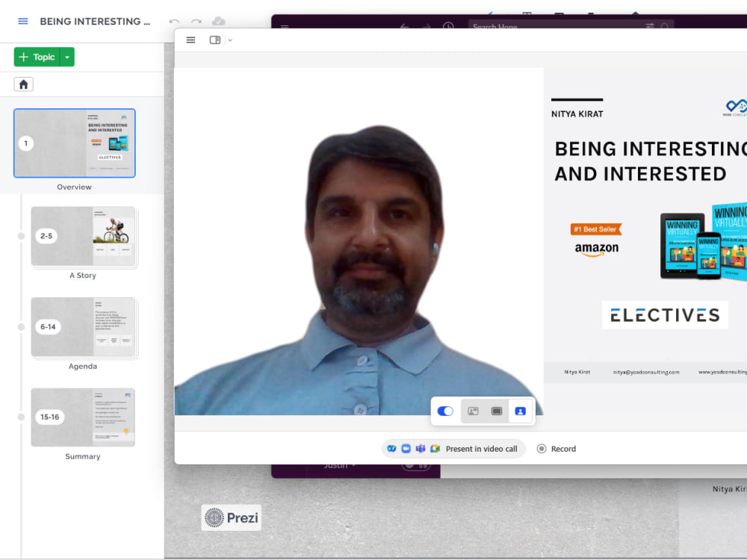The image size is (747, 560).
Task: Open the Prezi editor hamburger menu
Action: (25, 21)
